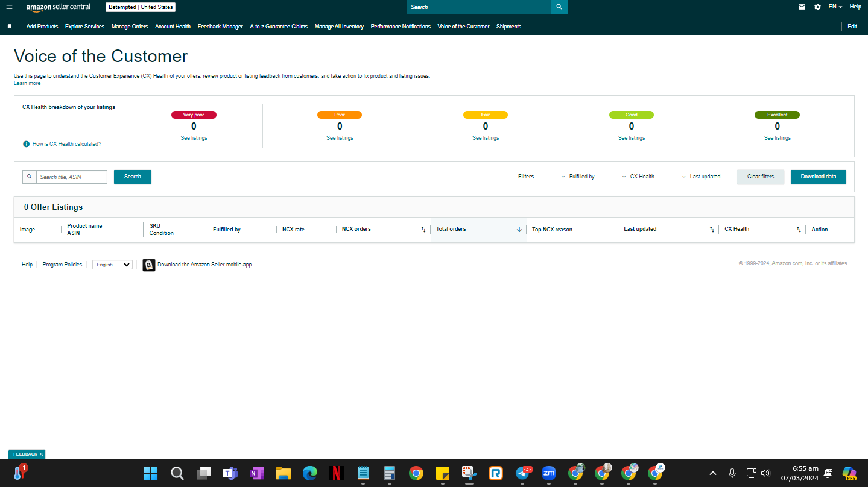Open File Explorer from taskbar
868x487 pixels.
(284, 473)
